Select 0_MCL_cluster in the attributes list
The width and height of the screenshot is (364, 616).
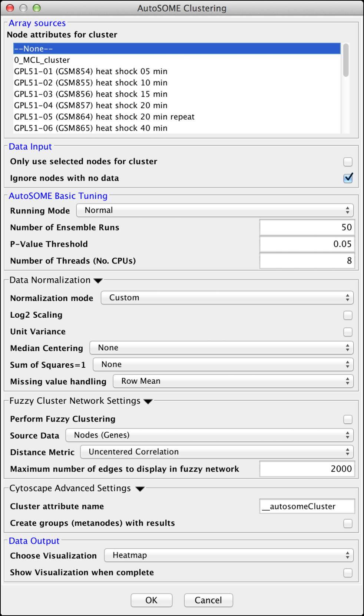[42, 60]
